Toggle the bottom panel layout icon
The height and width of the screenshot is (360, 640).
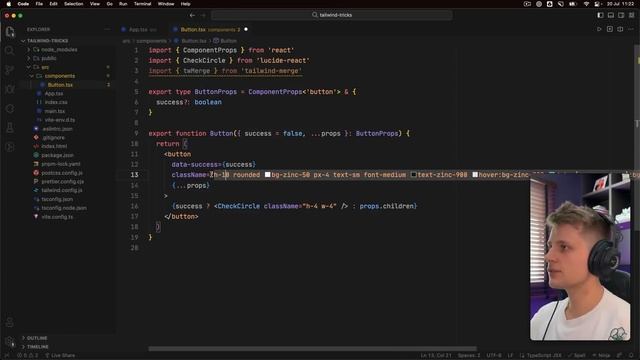click(x=611, y=15)
